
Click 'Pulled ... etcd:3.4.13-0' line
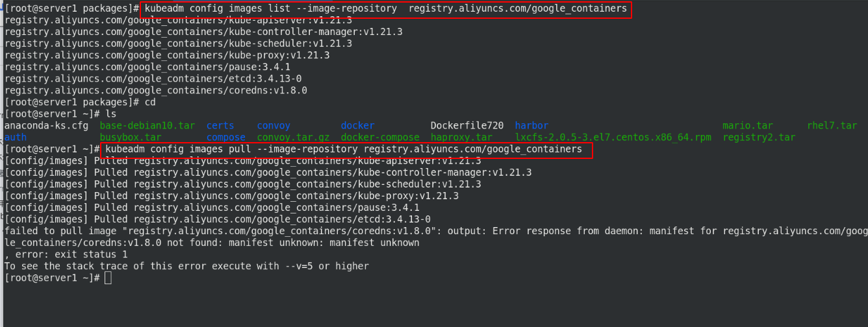click(217, 219)
